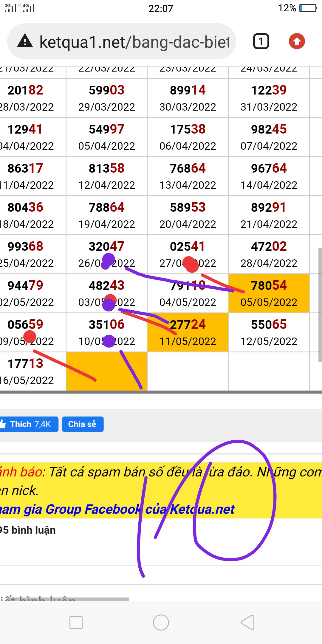Open the tab switcher showing 1 tab
This screenshot has height=644, width=322.
[261, 41]
